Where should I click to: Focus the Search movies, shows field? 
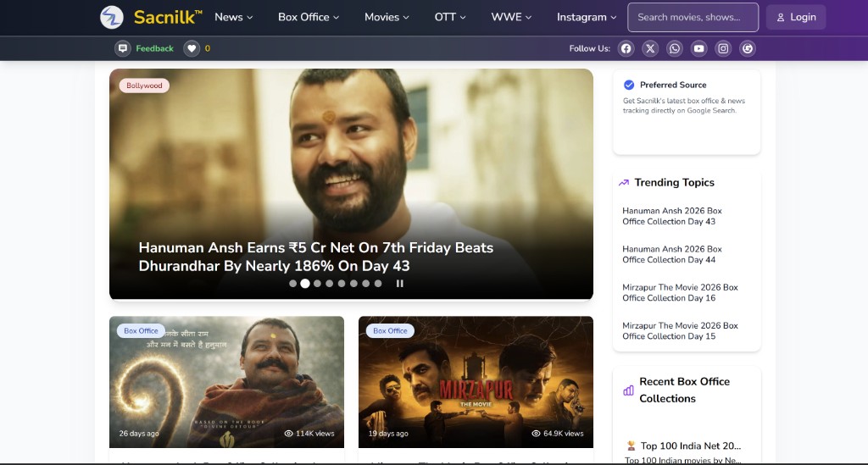tap(693, 17)
